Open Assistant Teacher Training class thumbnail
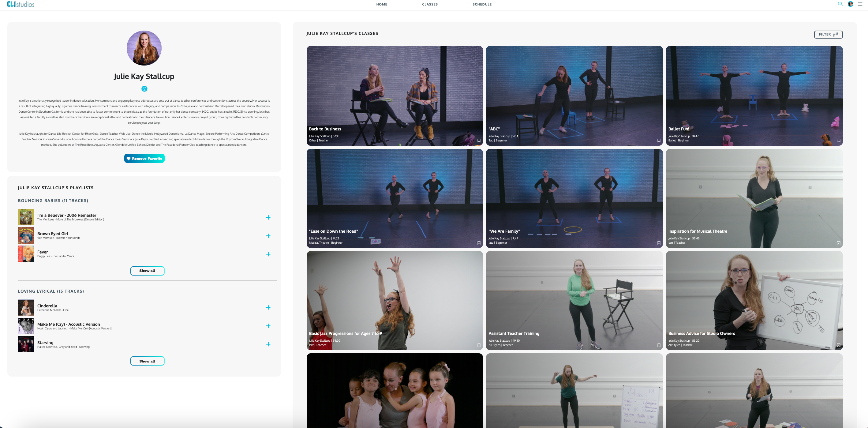 click(574, 301)
